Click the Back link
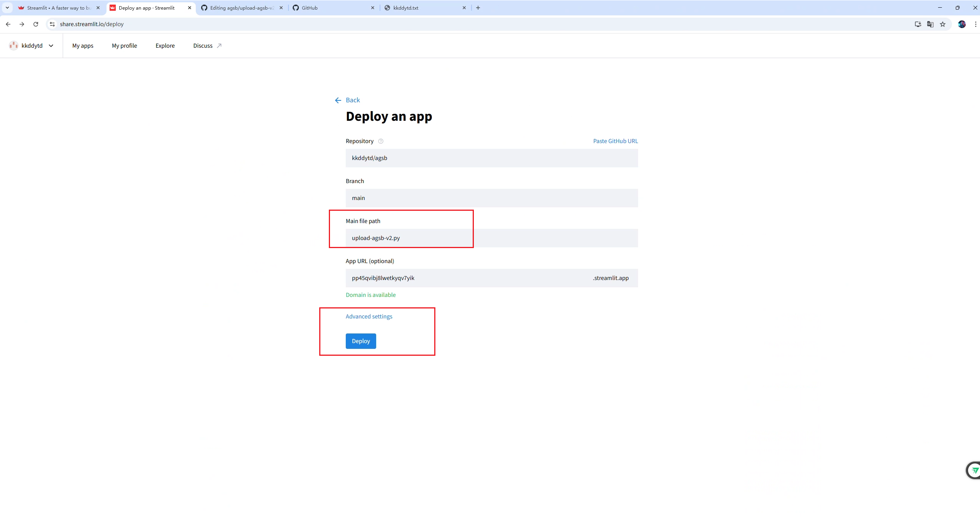This screenshot has width=980, height=530. [353, 100]
